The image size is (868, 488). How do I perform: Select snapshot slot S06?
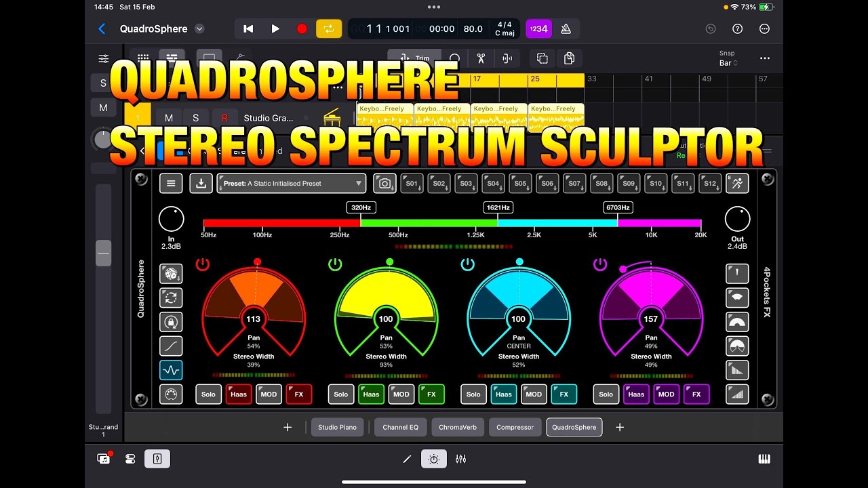tap(547, 183)
